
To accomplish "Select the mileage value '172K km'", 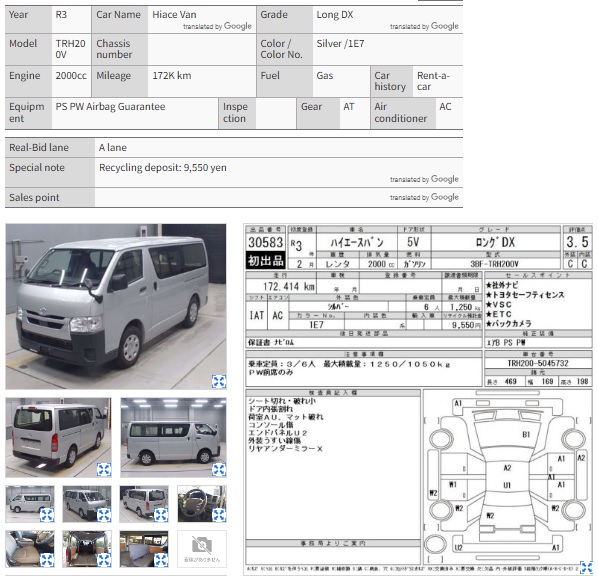I will (x=172, y=76).
